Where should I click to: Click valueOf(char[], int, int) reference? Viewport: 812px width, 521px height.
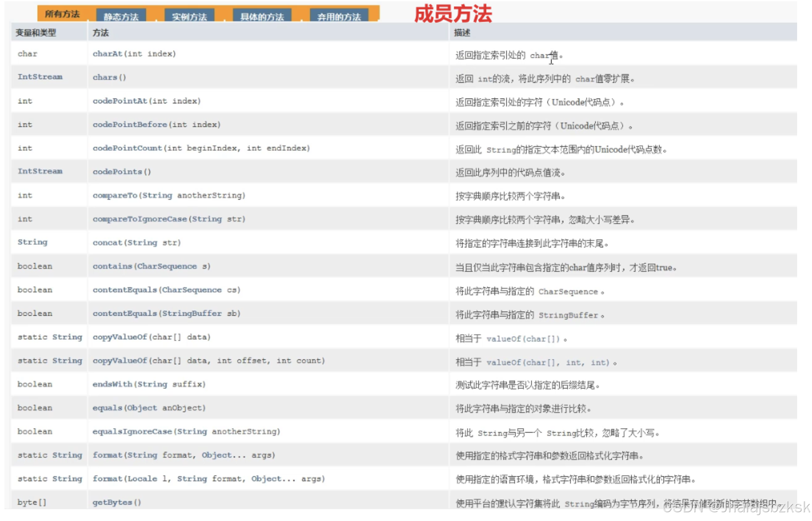(548, 363)
